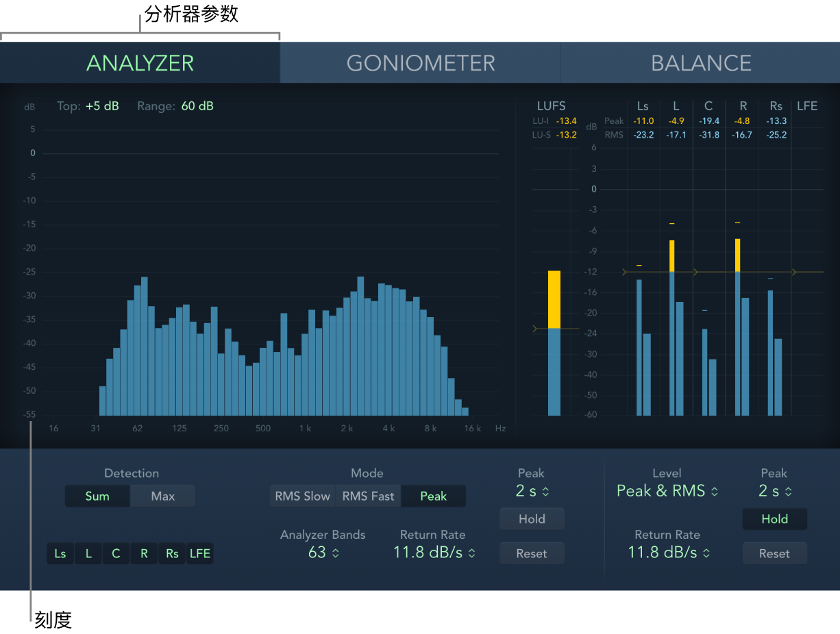Click the LUFS target level arrow marker
840x634 pixels.
[536, 329]
